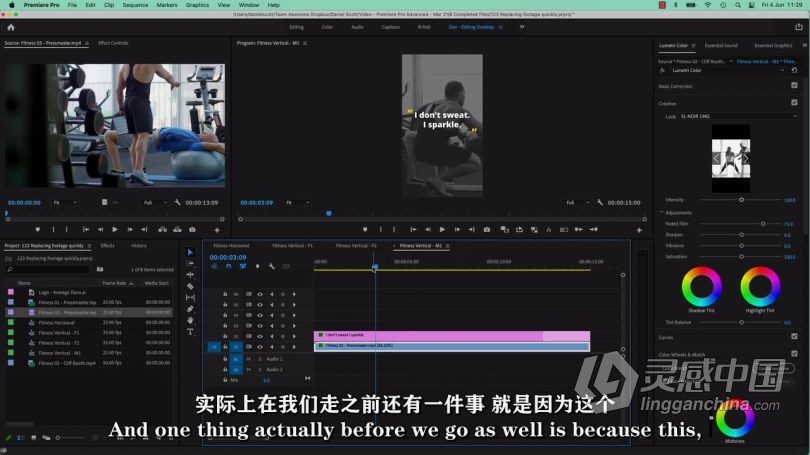Toggle global FX mute in Program monitor
The height and width of the screenshot is (455, 810).
(x=549, y=229)
